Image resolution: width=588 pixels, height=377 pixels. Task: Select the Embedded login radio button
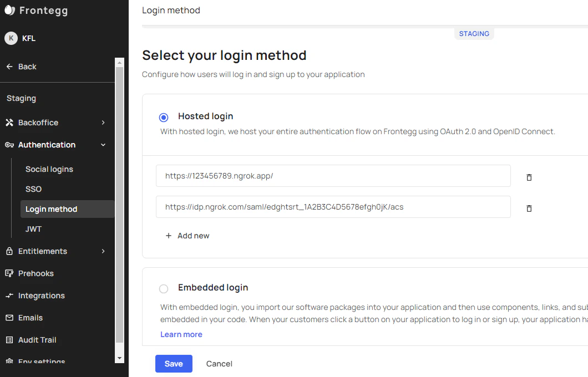pyautogui.click(x=163, y=288)
